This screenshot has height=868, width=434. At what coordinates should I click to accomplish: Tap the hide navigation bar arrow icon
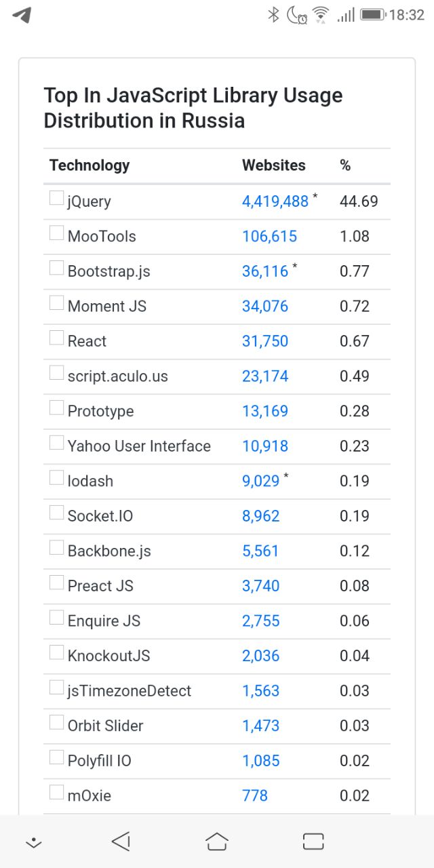(x=33, y=843)
